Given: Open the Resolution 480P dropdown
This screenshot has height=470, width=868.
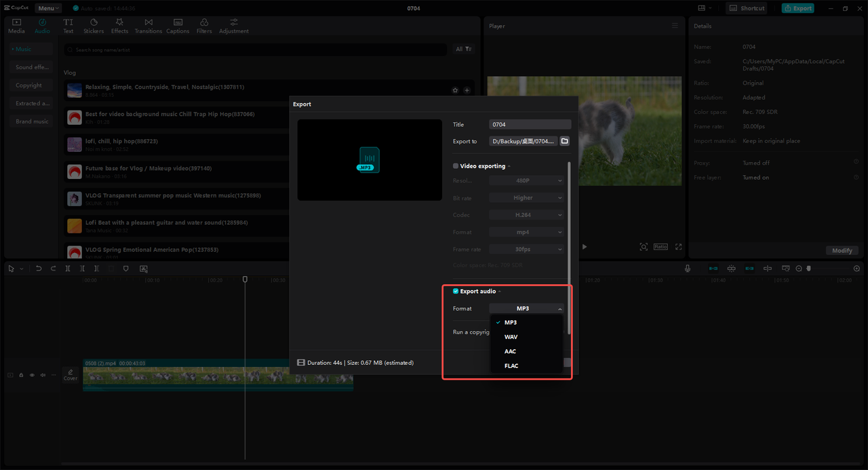Looking at the screenshot, I should [x=526, y=180].
